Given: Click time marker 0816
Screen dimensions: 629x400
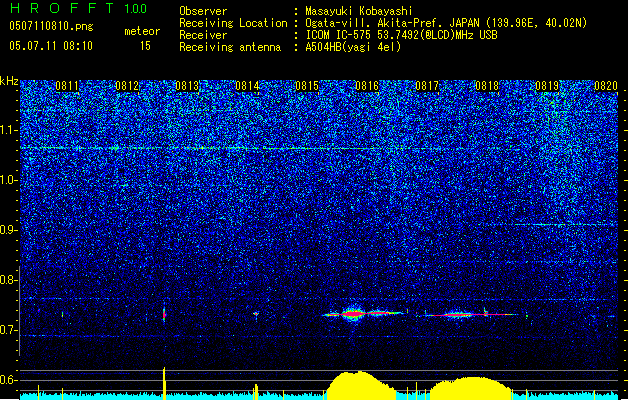Looking at the screenshot, I should [x=367, y=86].
